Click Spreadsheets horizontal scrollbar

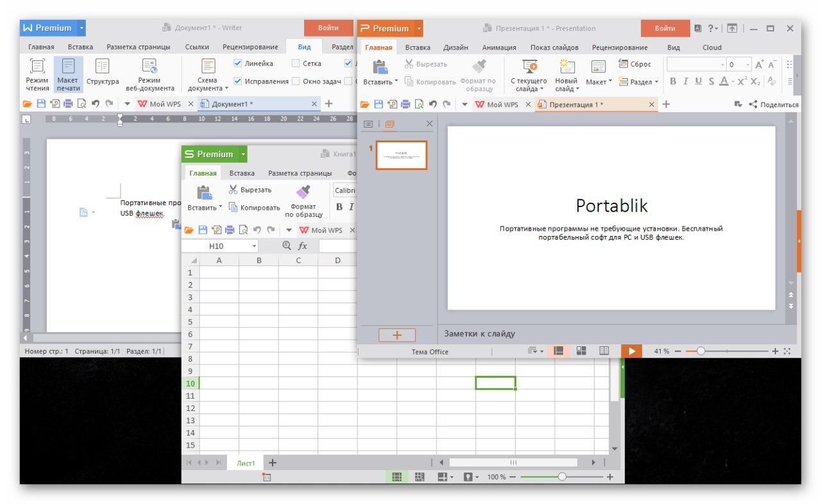tap(513, 462)
